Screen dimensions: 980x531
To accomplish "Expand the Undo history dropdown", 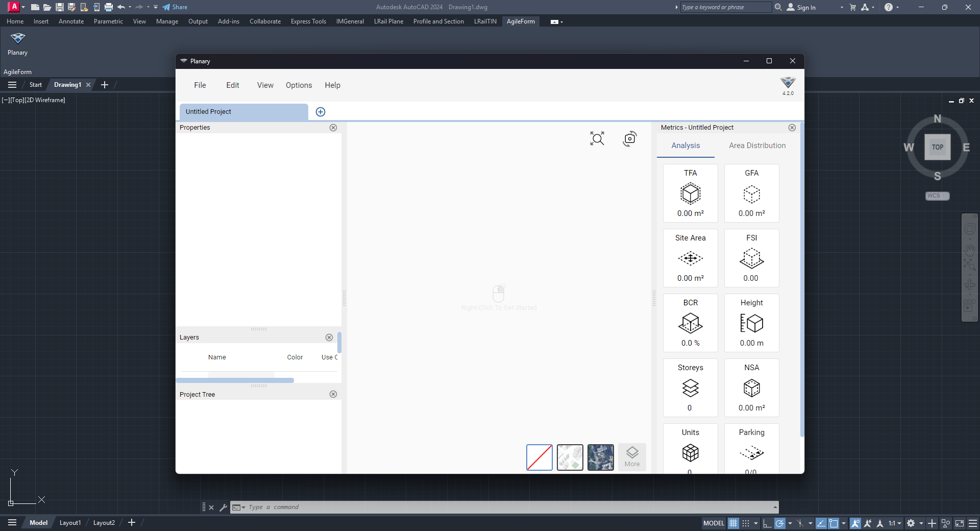I will pyautogui.click(x=130, y=7).
